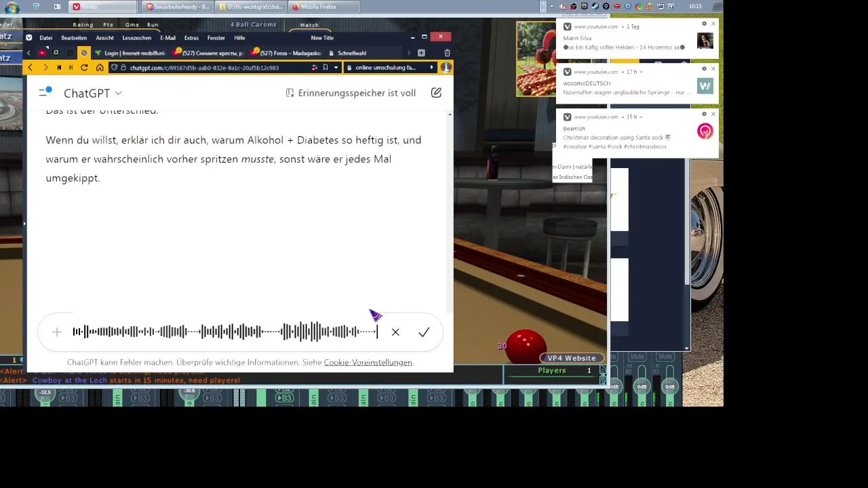Open settings of the Mann Silva notification
Viewport: 868px width, 488px height.
[705, 24]
